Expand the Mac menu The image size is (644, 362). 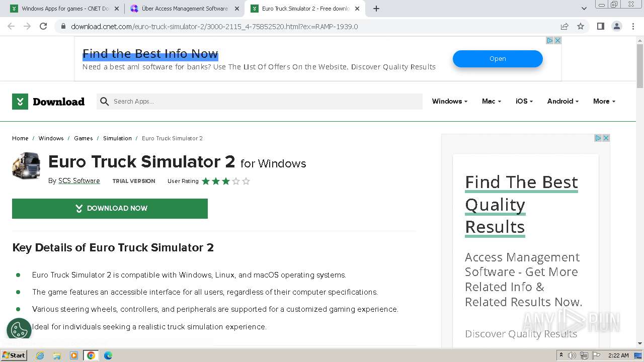[x=492, y=101]
